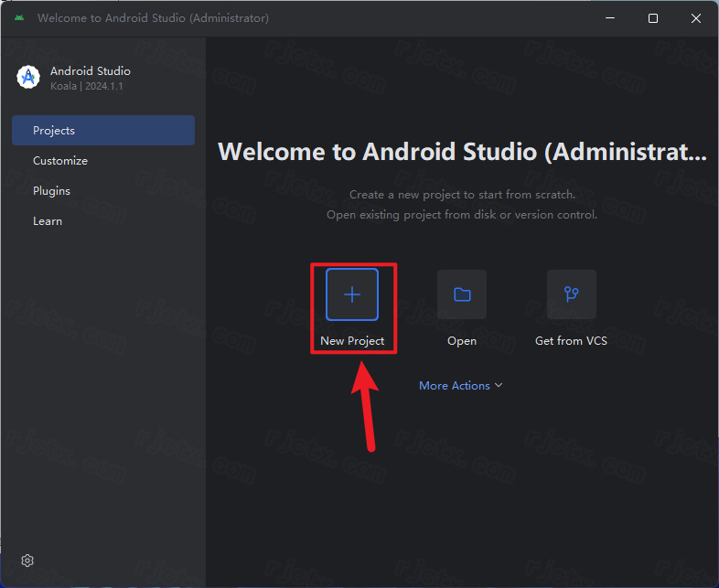Open the Plugins tab

[x=103, y=190]
